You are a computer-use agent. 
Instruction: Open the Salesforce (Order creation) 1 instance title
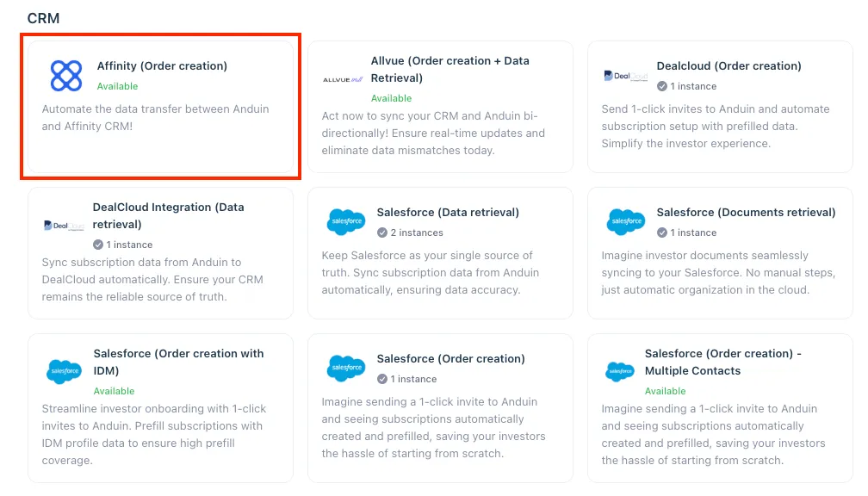(x=450, y=359)
